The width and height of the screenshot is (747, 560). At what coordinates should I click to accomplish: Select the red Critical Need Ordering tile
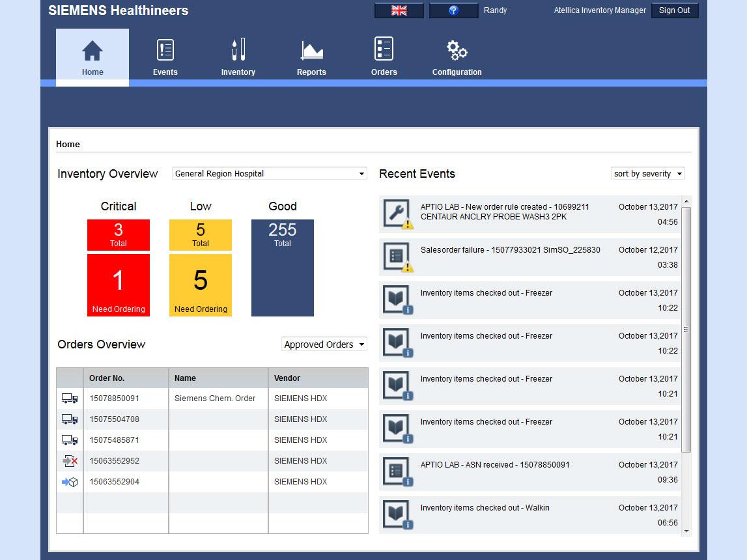click(119, 285)
